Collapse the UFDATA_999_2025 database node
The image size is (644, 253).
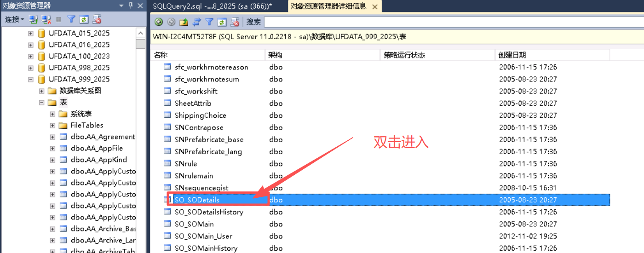click(31, 79)
